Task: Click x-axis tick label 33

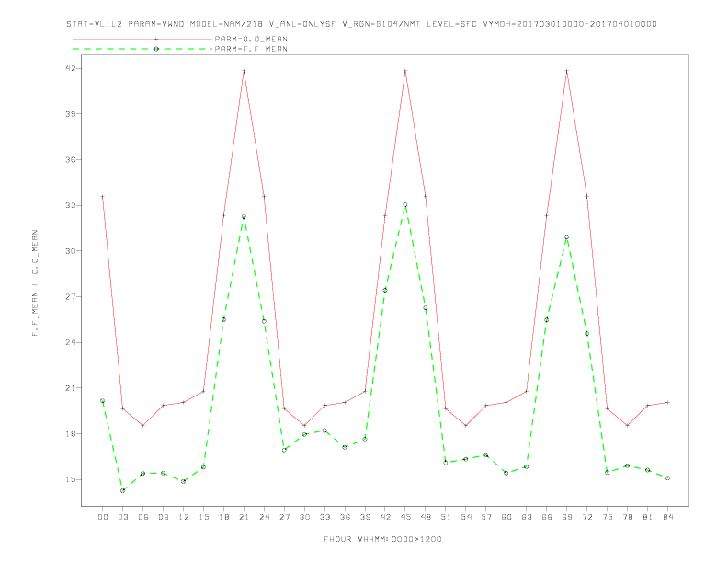Action: (324, 517)
